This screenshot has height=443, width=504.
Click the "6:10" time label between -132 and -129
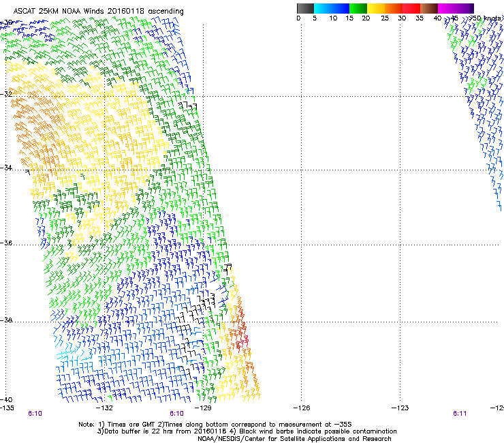click(176, 414)
